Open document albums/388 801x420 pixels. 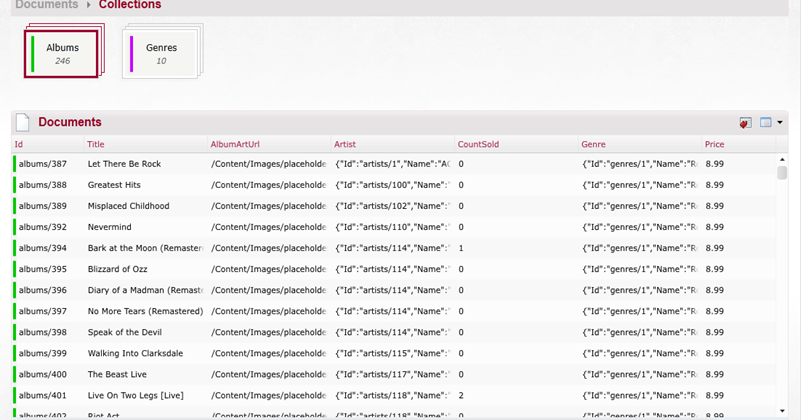[43, 185]
